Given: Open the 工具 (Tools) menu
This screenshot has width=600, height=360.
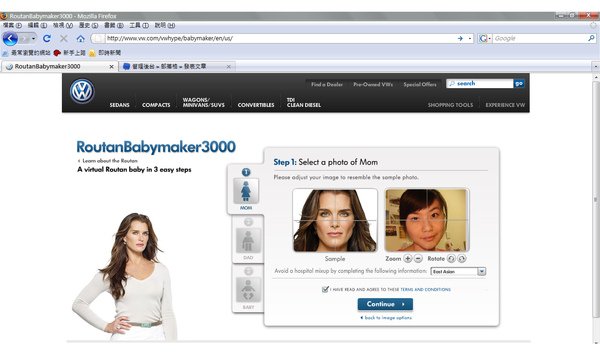Looking at the screenshot, I should click(x=139, y=25).
